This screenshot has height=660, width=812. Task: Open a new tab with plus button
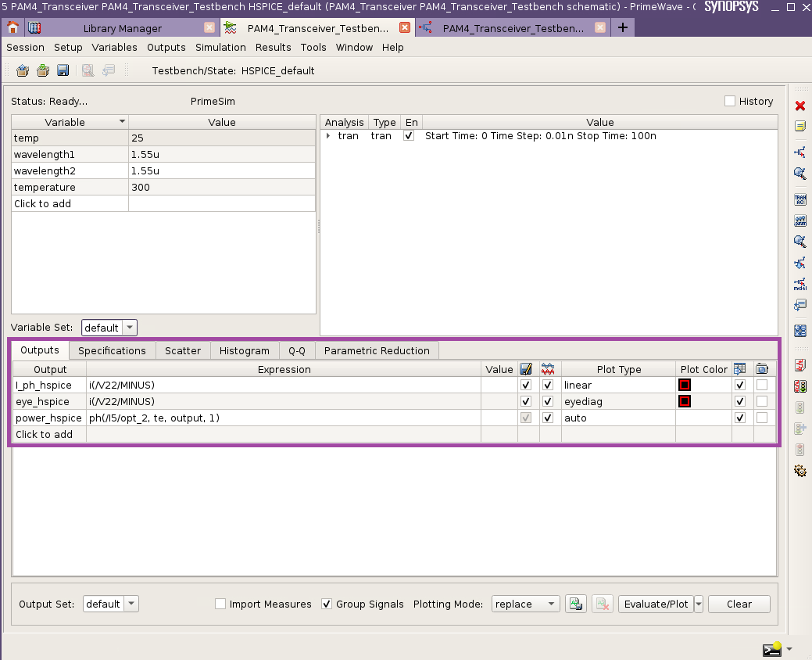622,27
